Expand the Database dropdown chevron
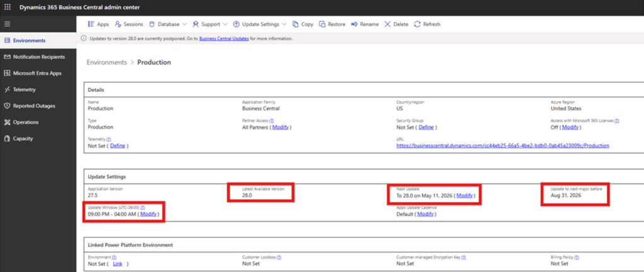Viewport: 644px width, 272px height. (184, 24)
